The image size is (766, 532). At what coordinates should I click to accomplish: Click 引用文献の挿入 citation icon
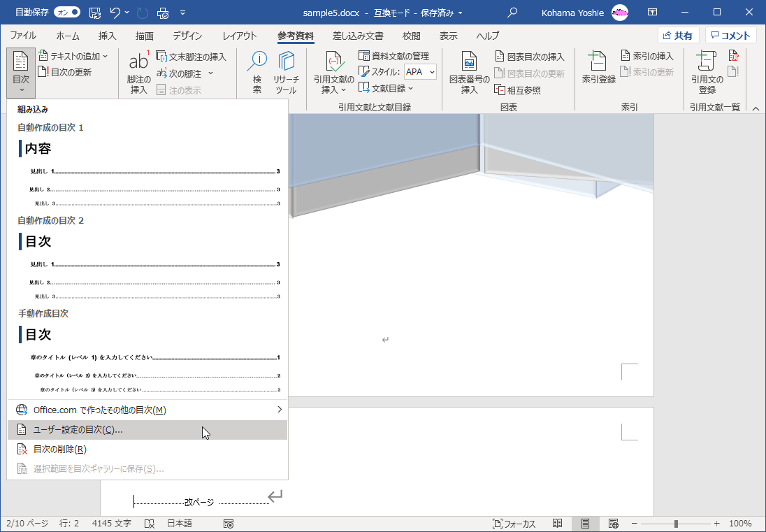click(334, 72)
